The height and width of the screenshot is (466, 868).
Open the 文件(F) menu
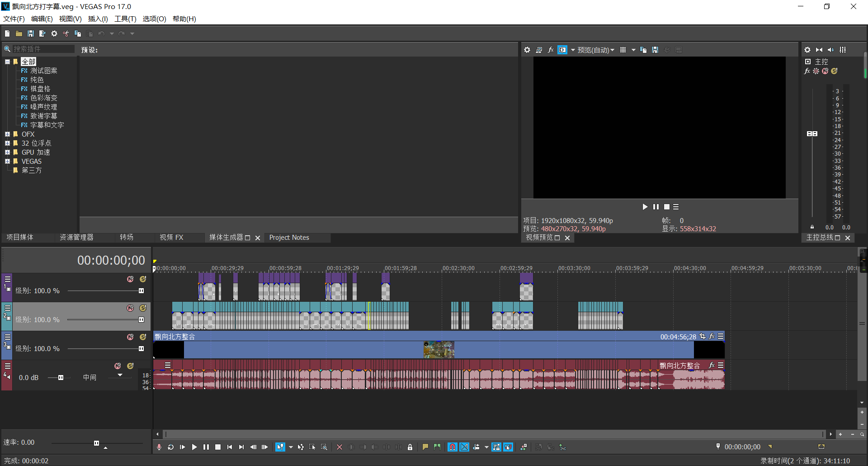click(x=14, y=19)
